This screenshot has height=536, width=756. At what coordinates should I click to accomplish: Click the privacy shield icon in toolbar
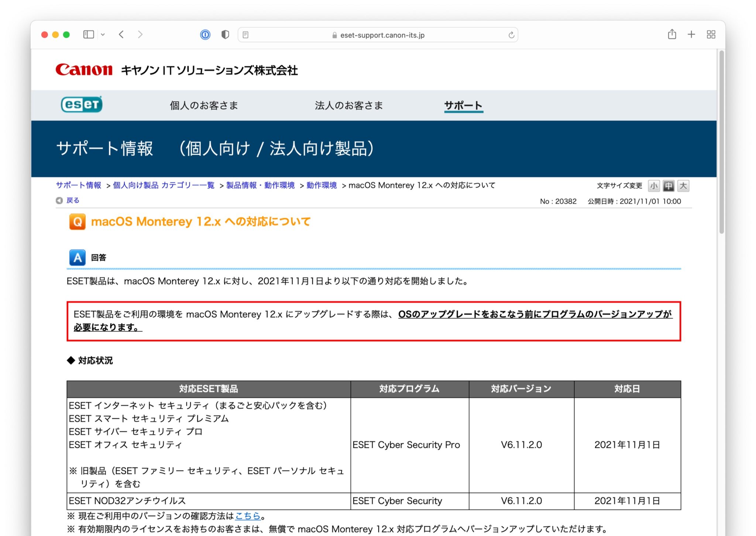tap(224, 34)
